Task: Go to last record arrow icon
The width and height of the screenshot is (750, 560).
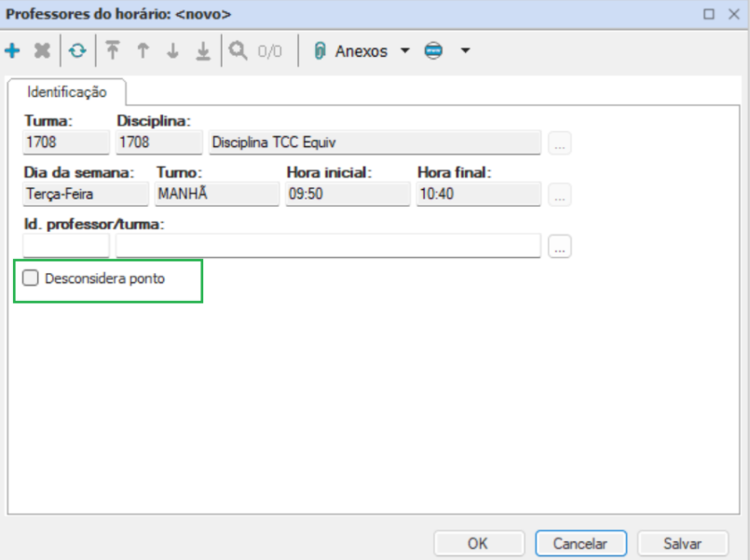Action: point(203,50)
